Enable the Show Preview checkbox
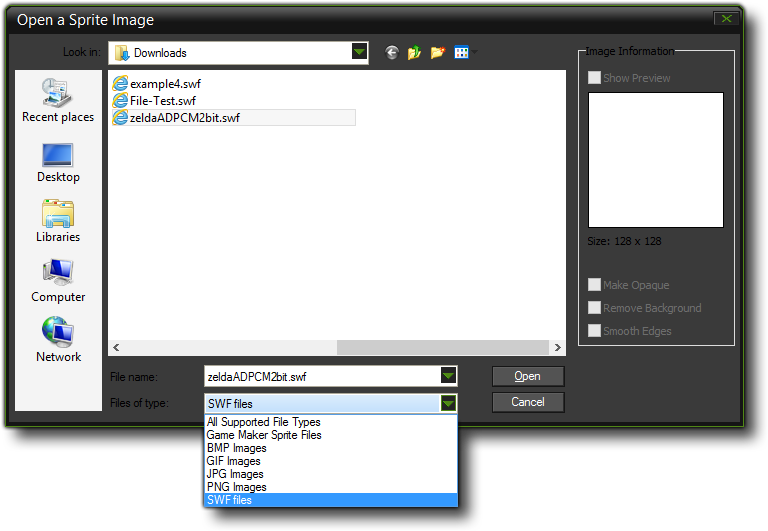 click(595, 78)
